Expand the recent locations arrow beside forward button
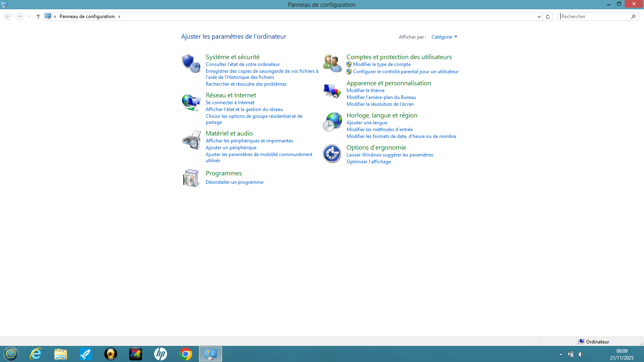This screenshot has height=362, width=644. click(x=29, y=16)
